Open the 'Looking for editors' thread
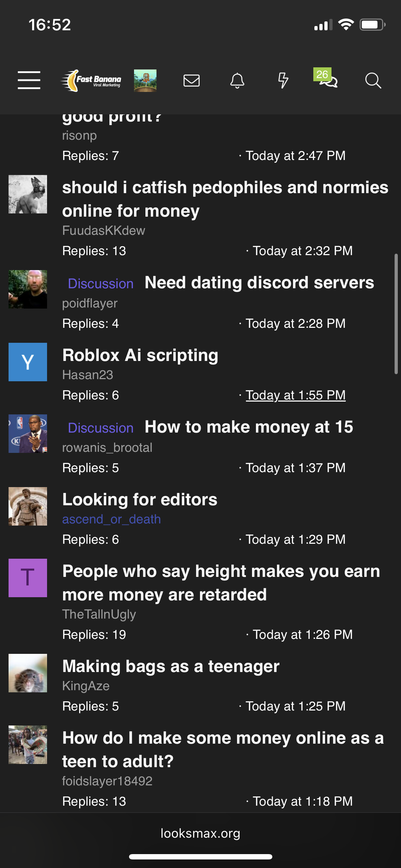 coord(140,500)
